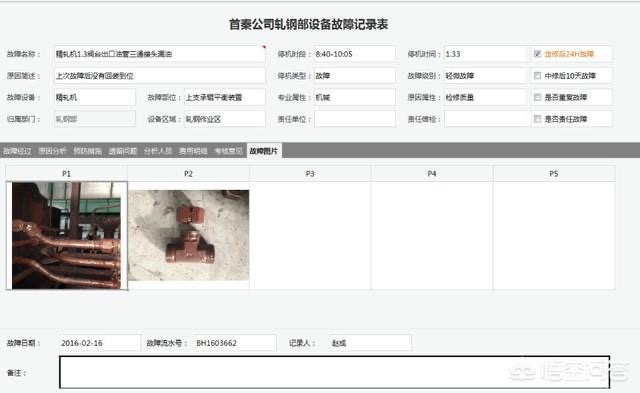The width and height of the screenshot is (640, 393).
Task: Toggle the 定修后24H故障 checkbox
Action: click(x=538, y=54)
